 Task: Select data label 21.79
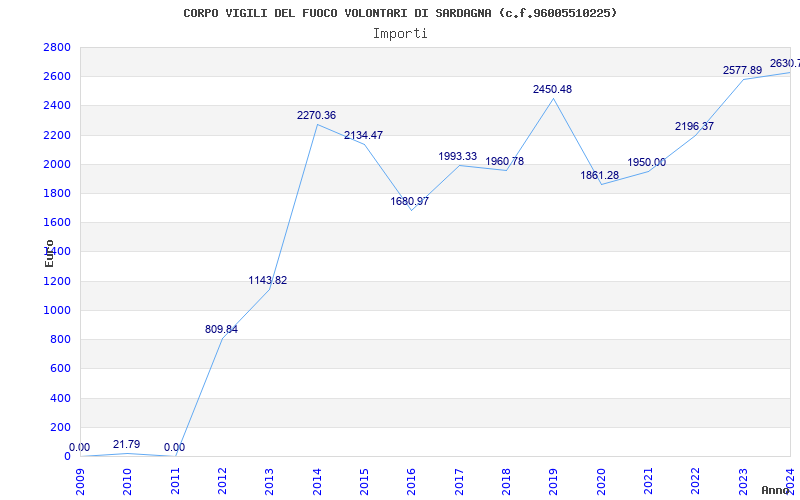[127, 444]
